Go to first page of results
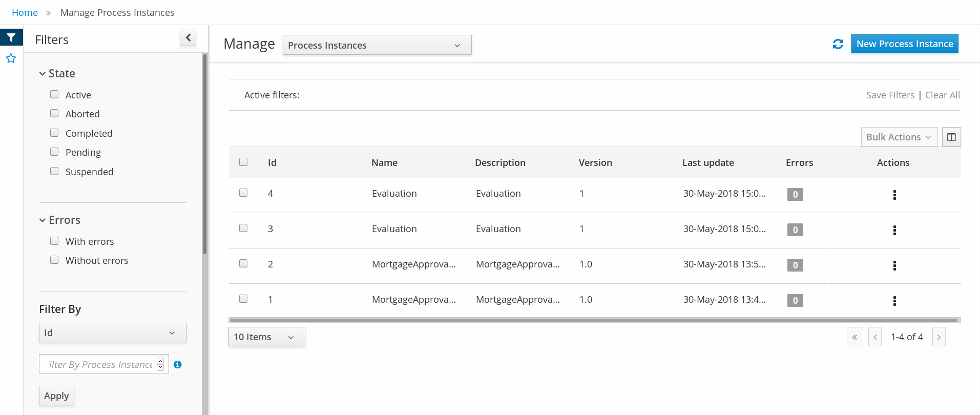The height and width of the screenshot is (415, 980). coord(854,337)
